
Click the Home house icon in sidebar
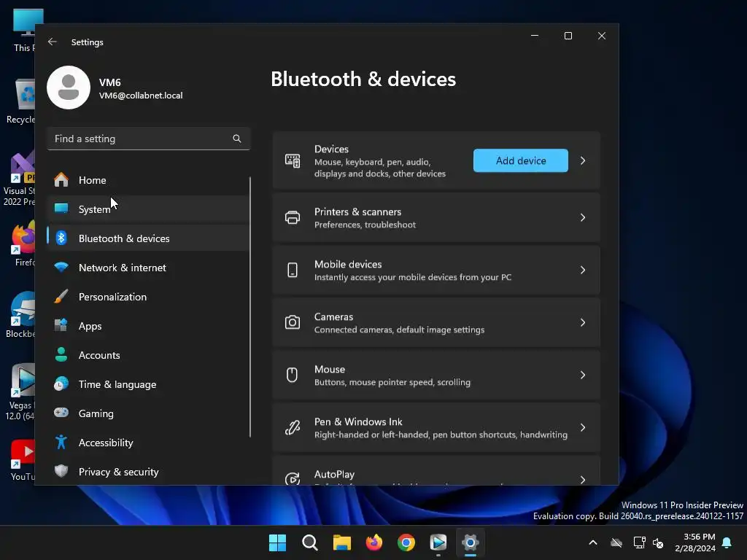[61, 180]
